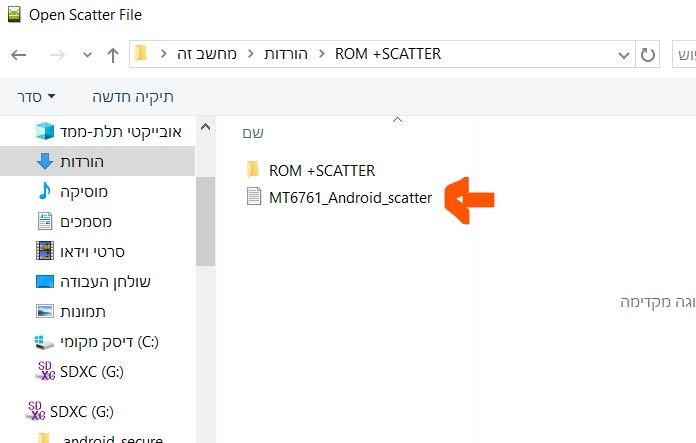Click the 3D objects cube icon
This screenshot has height=443, width=696.
click(x=45, y=131)
